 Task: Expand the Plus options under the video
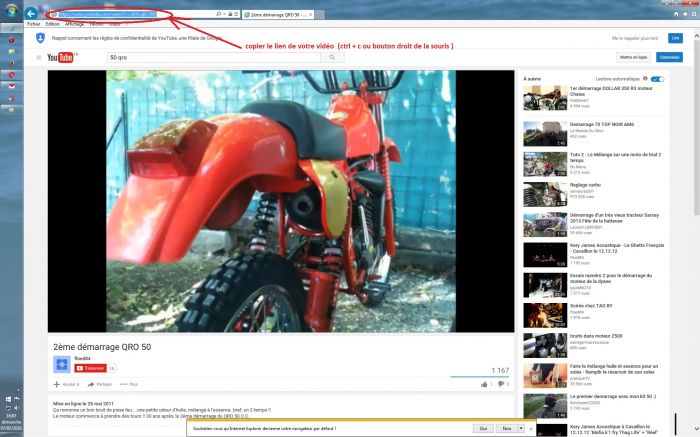tap(130, 384)
